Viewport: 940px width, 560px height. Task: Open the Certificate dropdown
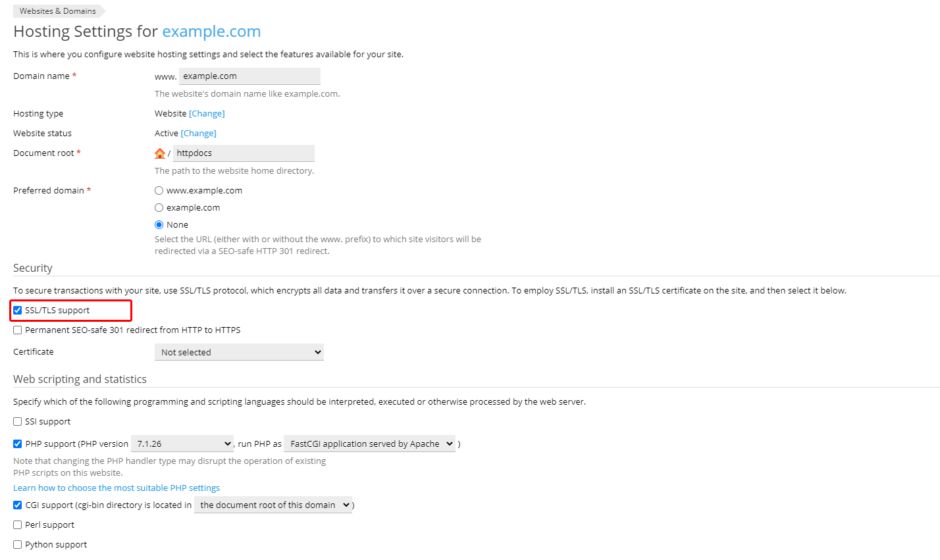click(239, 352)
